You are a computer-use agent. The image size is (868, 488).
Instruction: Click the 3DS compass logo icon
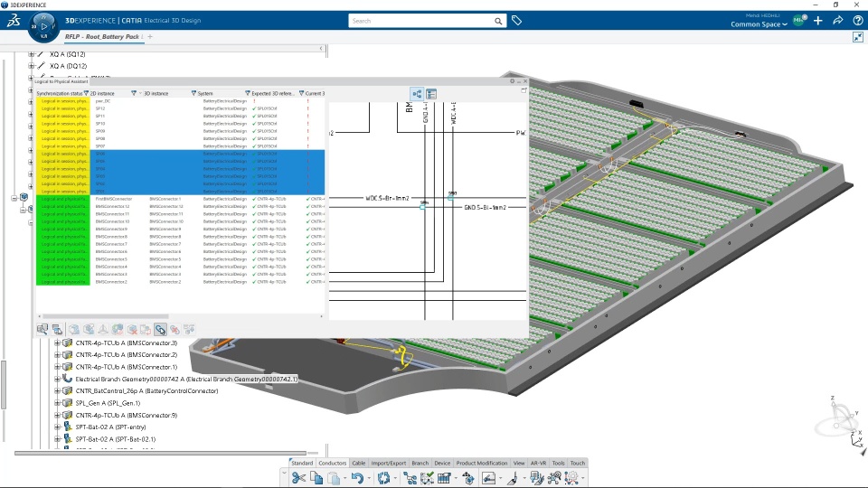coord(14,21)
